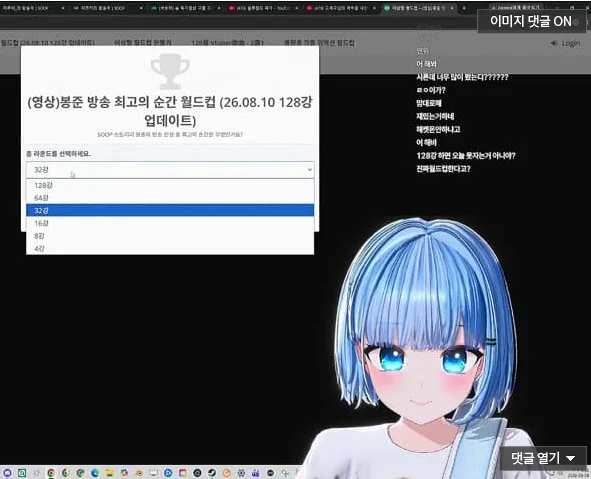
Task: Select the 16강 round option
Action: click(170, 223)
